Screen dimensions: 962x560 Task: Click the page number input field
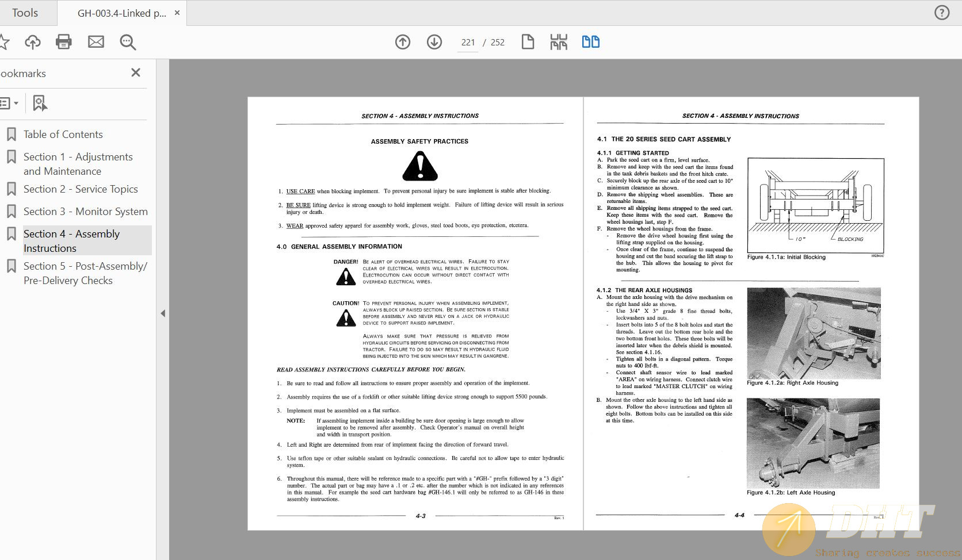pos(468,43)
